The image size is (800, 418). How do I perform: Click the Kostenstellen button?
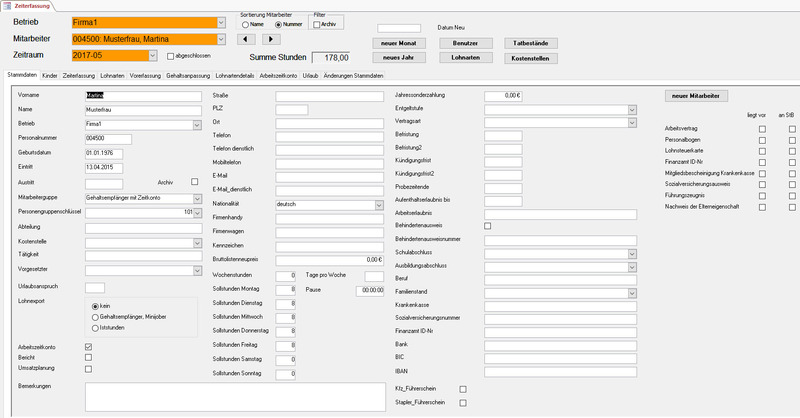(531, 58)
